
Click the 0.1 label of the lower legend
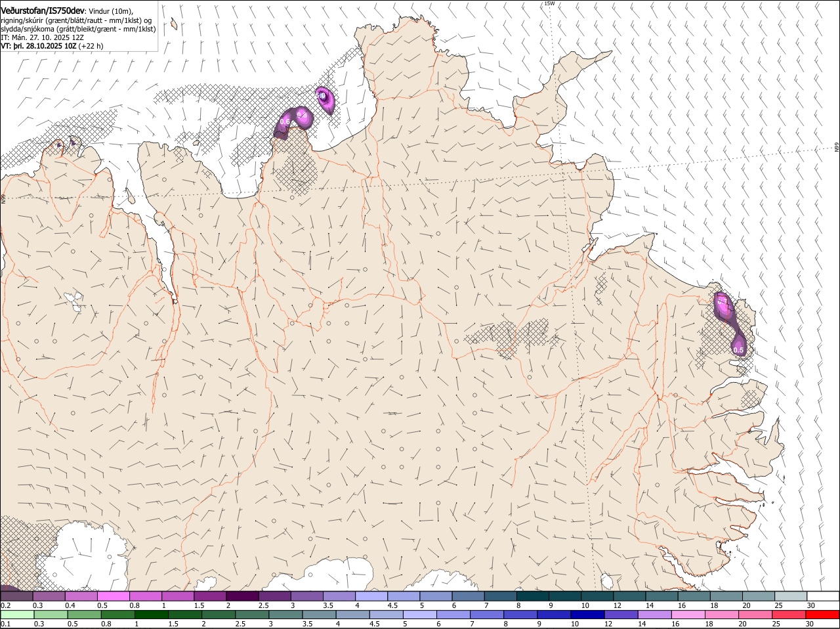(x=5, y=624)
